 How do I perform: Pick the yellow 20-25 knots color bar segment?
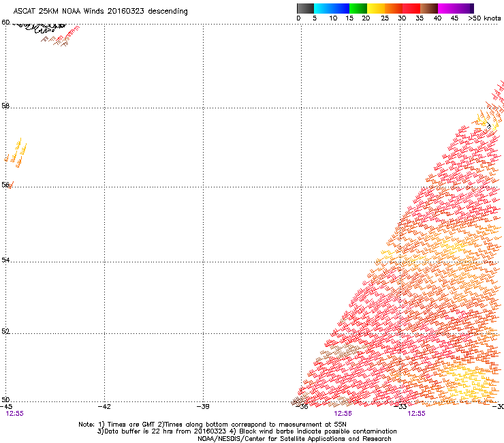point(376,8)
